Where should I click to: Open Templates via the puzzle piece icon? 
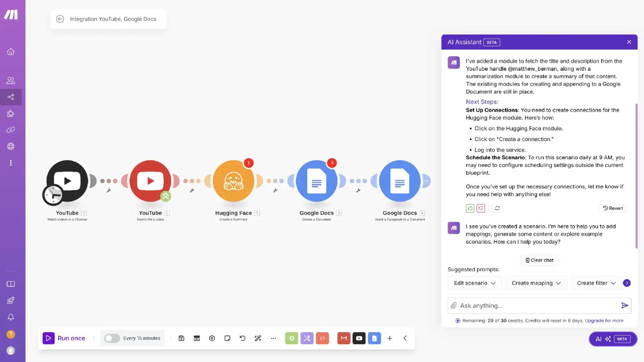(11, 113)
